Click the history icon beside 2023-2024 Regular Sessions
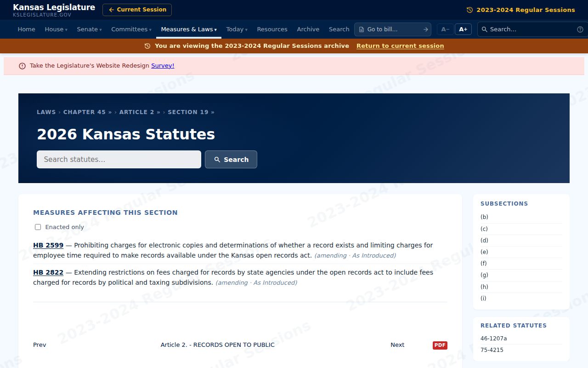The width and height of the screenshot is (588, 368). [x=469, y=10]
